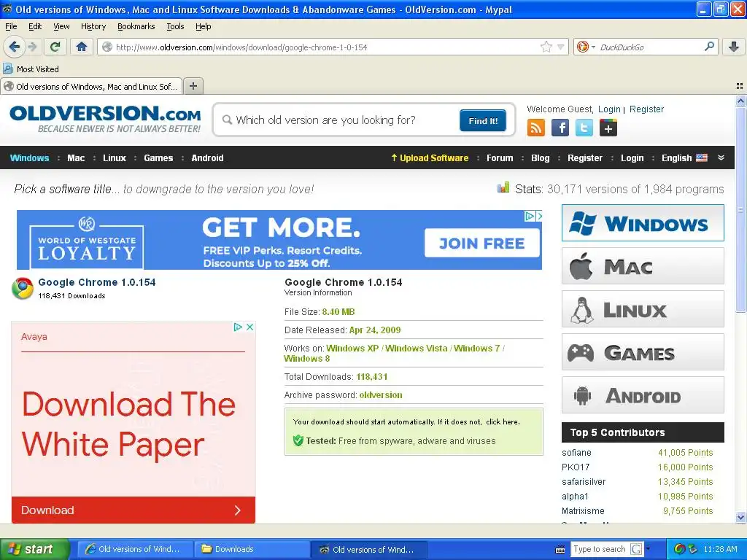The height and width of the screenshot is (560, 747).
Task: Open the Windows Start button
Action: [35, 549]
